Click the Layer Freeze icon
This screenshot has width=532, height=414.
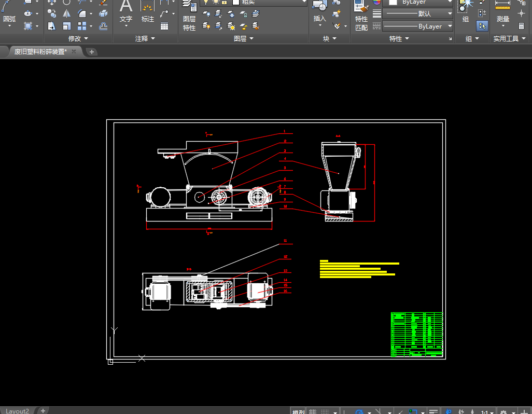point(231,13)
